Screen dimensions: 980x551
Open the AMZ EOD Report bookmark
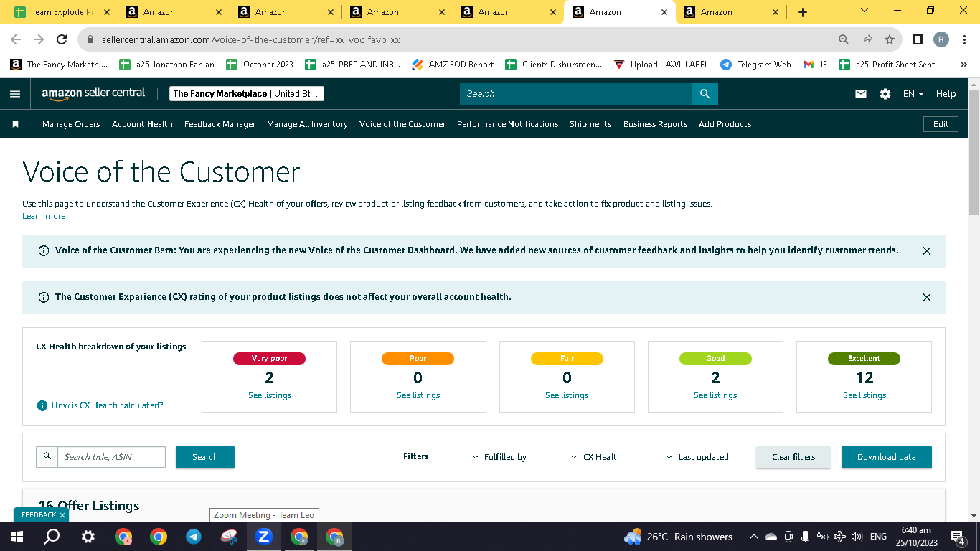(453, 65)
